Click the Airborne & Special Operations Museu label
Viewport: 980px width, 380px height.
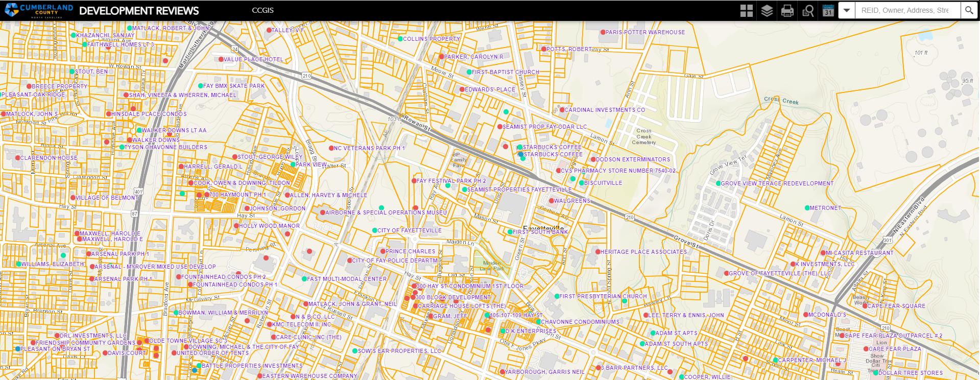[386, 212]
